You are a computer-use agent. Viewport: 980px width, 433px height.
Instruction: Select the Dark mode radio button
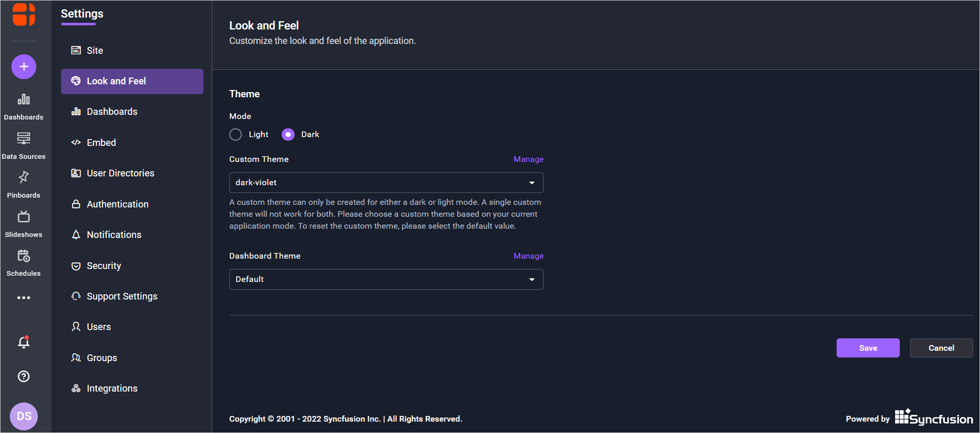(288, 135)
